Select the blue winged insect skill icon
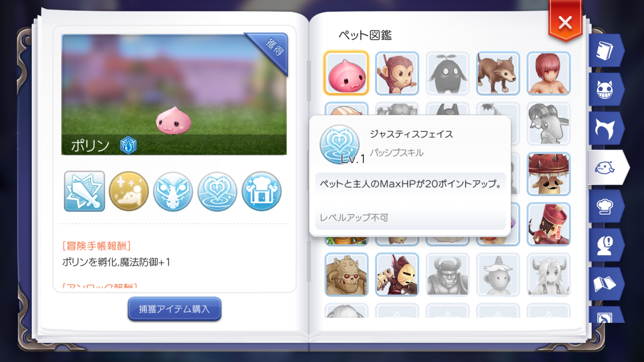644x362 pixels. pos(173,191)
